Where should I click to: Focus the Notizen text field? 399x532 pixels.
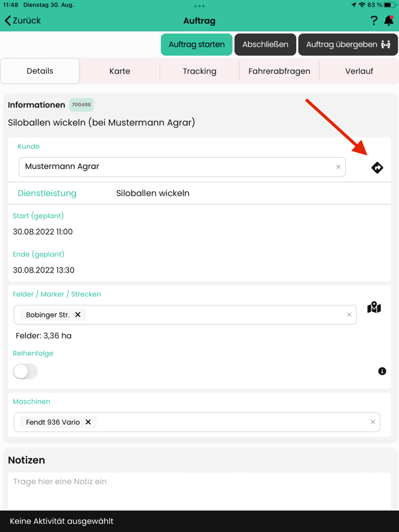[199, 491]
